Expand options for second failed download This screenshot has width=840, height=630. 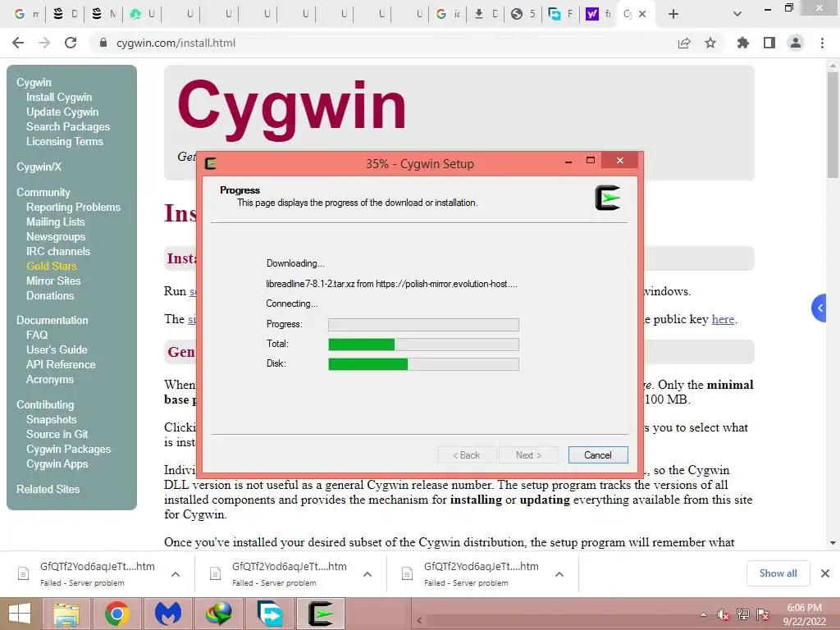point(367,573)
